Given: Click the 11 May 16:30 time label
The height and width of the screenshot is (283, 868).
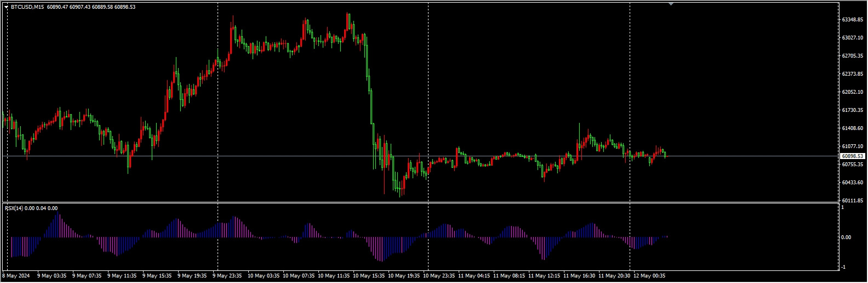Looking at the screenshot, I should (x=579, y=276).
